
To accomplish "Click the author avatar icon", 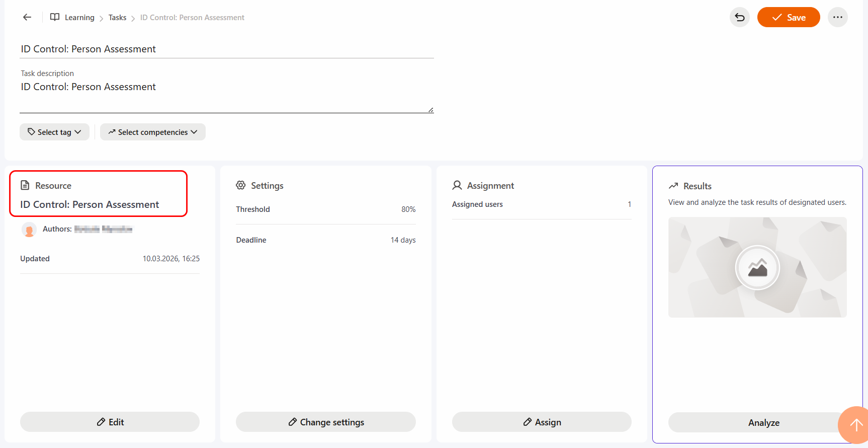I will [29, 230].
